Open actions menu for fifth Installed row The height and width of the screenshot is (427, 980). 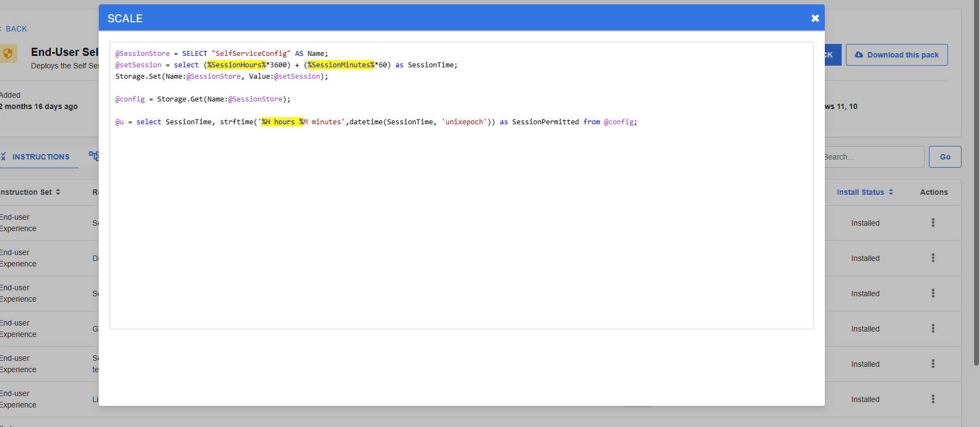(933, 364)
